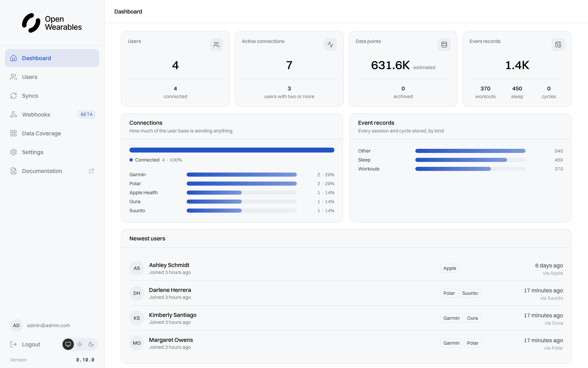Image resolution: width=588 pixels, height=368 pixels.
Task: Click the Logout door icon
Action: [13, 344]
